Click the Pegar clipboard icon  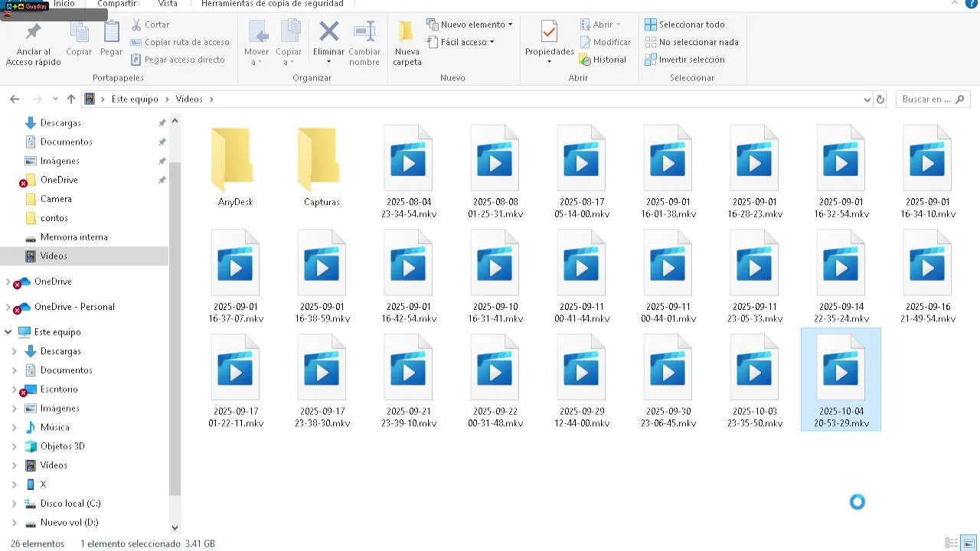coord(112,32)
